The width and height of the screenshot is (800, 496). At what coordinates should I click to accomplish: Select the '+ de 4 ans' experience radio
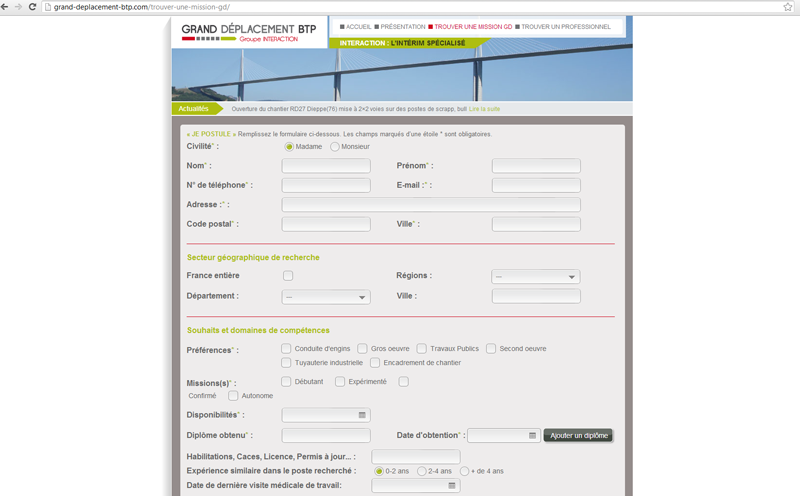point(464,471)
